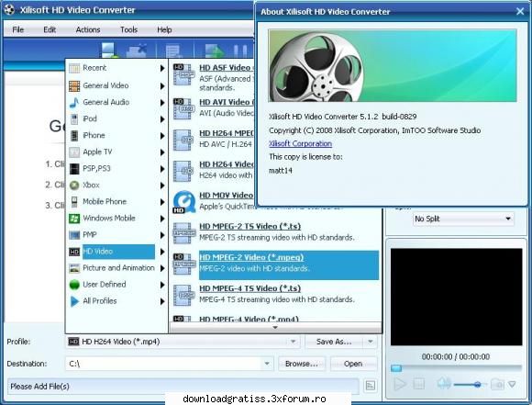The image size is (532, 405).
Task: Click the licensee name 'matt14'
Action: coord(281,170)
